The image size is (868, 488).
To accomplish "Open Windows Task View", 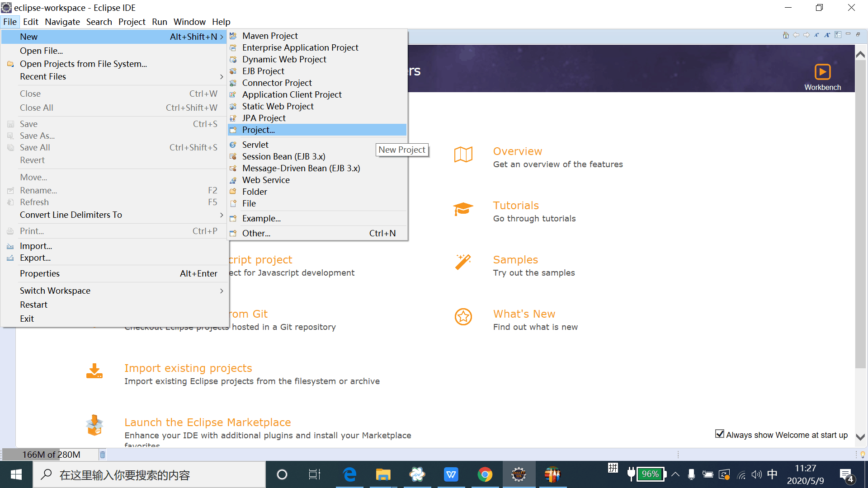I will (x=315, y=474).
